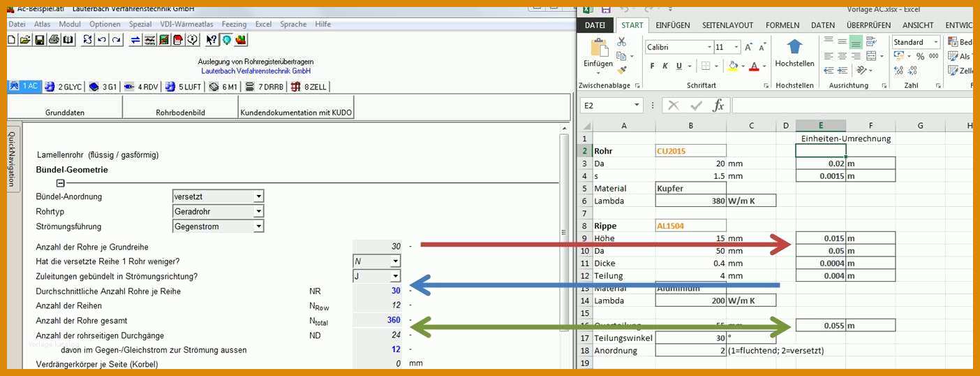This screenshot has height=376, width=980.
Task: Click the Excel format painter brush
Action: click(621, 70)
